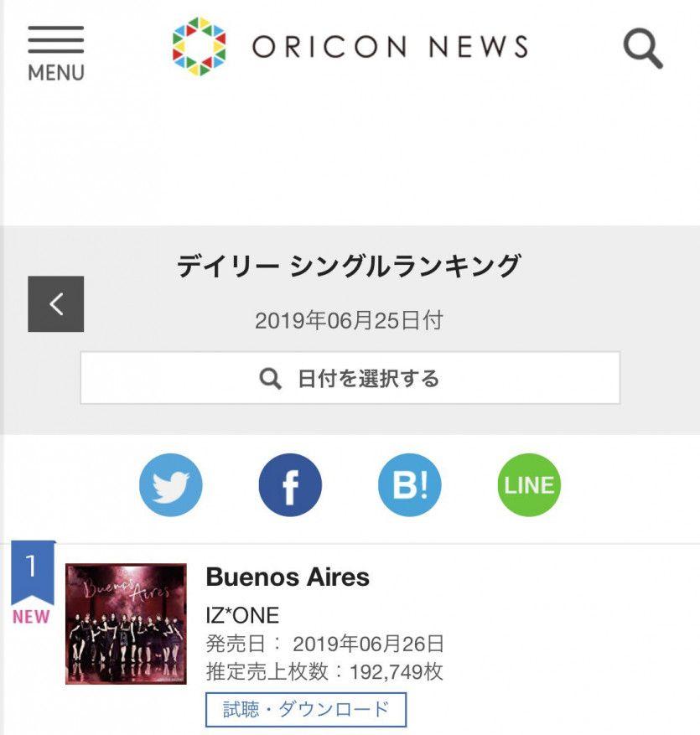The image size is (700, 735).
Task: Click the rank 1 blue ribbon badge
Action: click(x=33, y=572)
